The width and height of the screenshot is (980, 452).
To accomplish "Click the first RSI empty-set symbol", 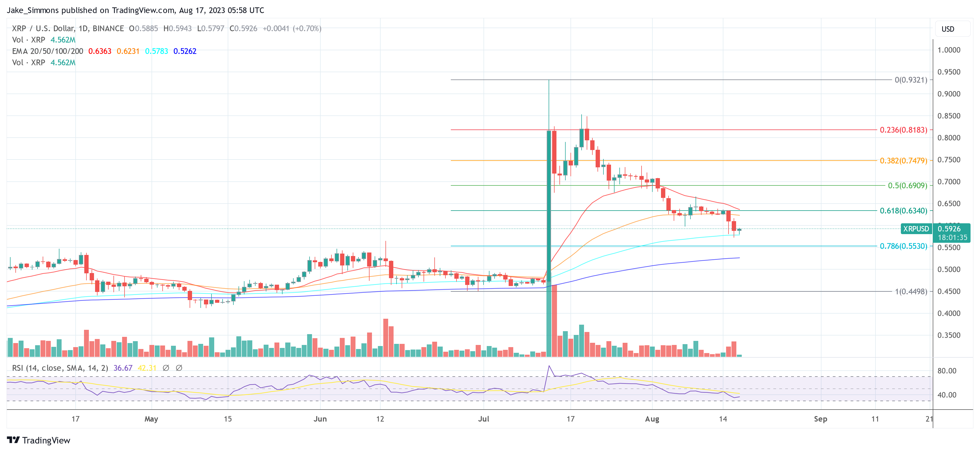I will pyautogui.click(x=166, y=368).
